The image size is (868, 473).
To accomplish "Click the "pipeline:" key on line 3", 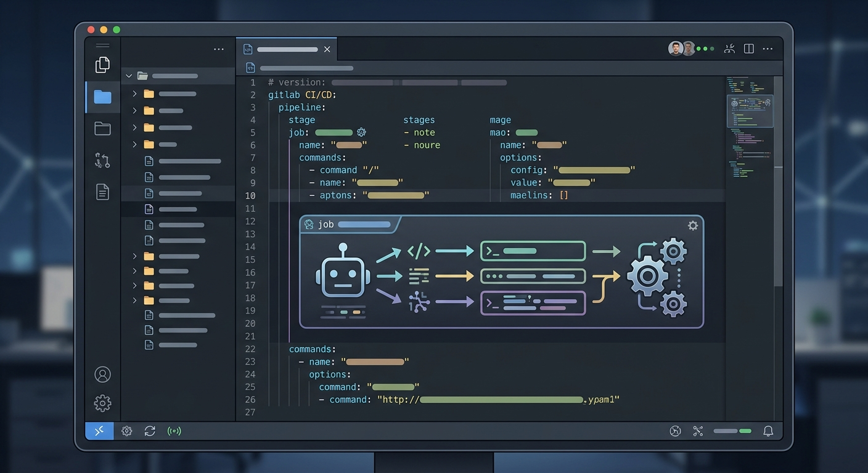I will point(302,107).
